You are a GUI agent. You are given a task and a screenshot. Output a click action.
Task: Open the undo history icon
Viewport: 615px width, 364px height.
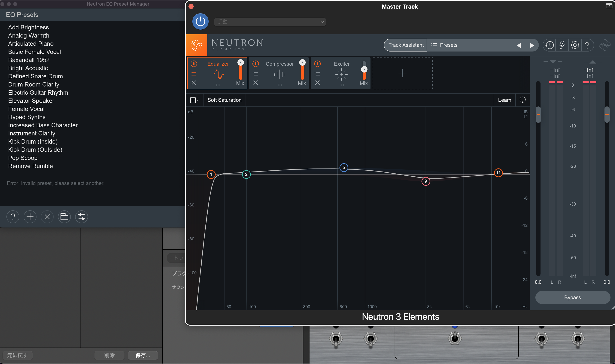pyautogui.click(x=549, y=45)
